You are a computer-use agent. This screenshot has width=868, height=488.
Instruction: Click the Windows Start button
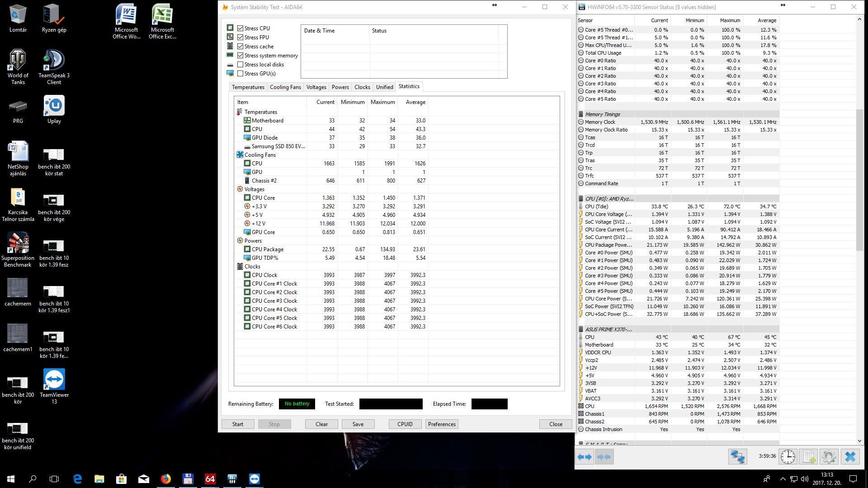11,479
